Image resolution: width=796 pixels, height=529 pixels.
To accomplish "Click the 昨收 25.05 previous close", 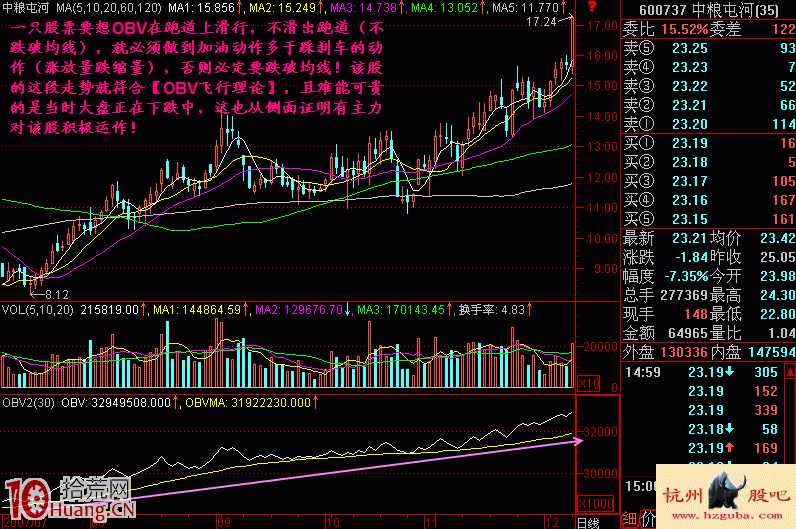I will [x=752, y=257].
